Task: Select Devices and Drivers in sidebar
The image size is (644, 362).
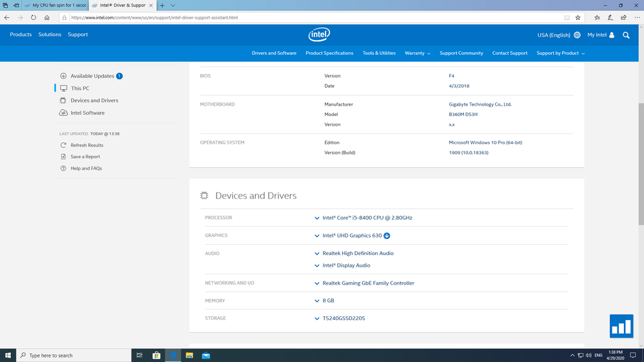Action: [x=94, y=100]
